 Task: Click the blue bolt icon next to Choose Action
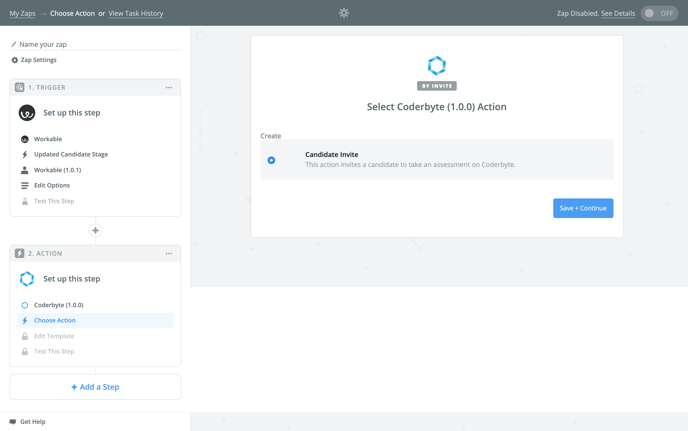(x=25, y=320)
